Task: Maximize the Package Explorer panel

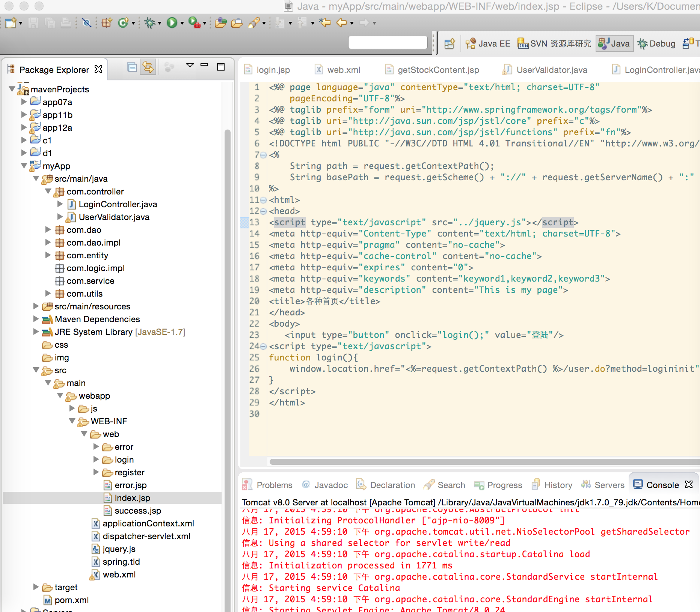Action: pyautogui.click(x=221, y=67)
